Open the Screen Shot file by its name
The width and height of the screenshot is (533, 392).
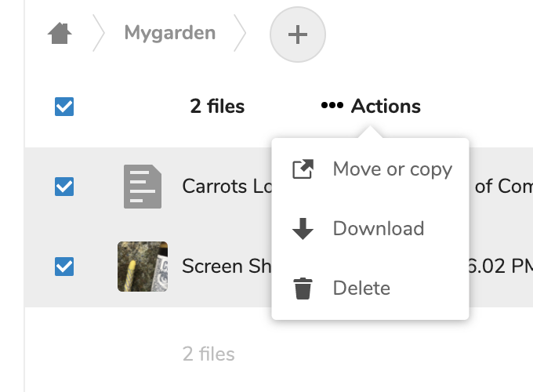click(224, 267)
